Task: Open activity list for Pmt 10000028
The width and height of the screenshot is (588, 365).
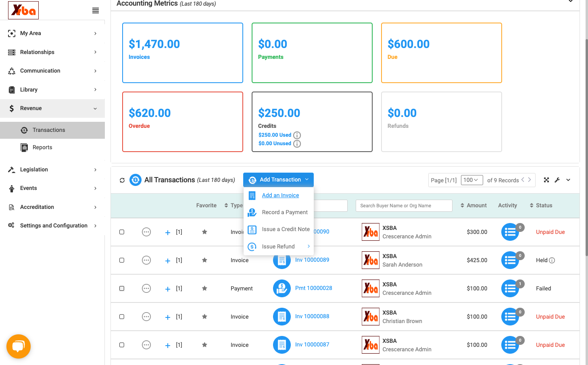Action: point(510,288)
